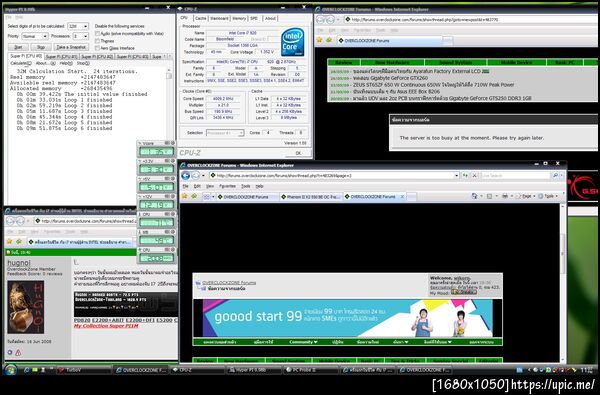600x395 pixels.
Task: Open TurboV from the taskbar
Action: pos(83,370)
